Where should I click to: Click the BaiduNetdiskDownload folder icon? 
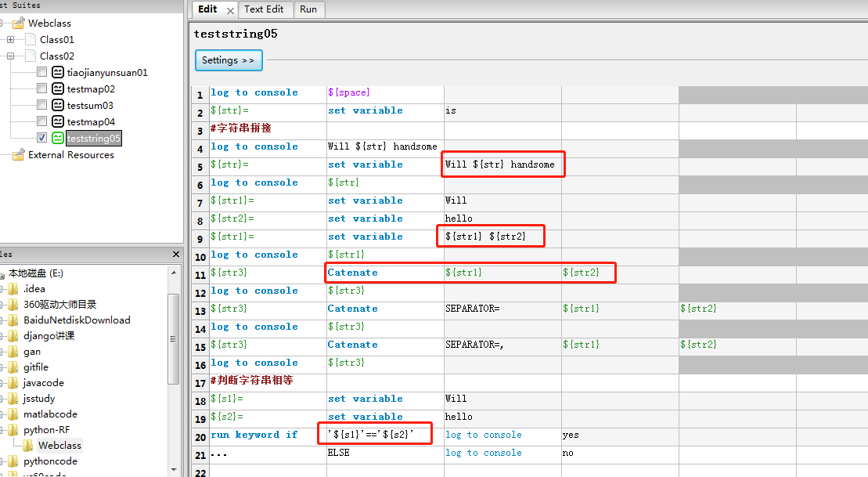[x=13, y=320]
